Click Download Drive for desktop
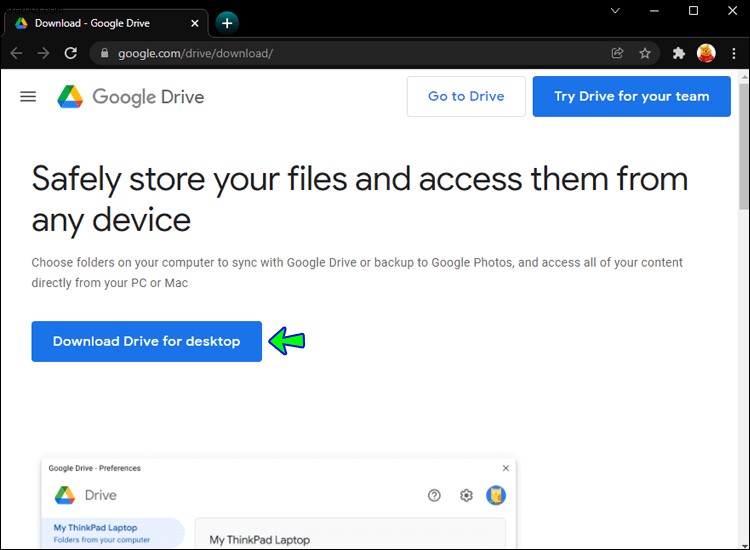This screenshot has width=750, height=550. [x=146, y=341]
